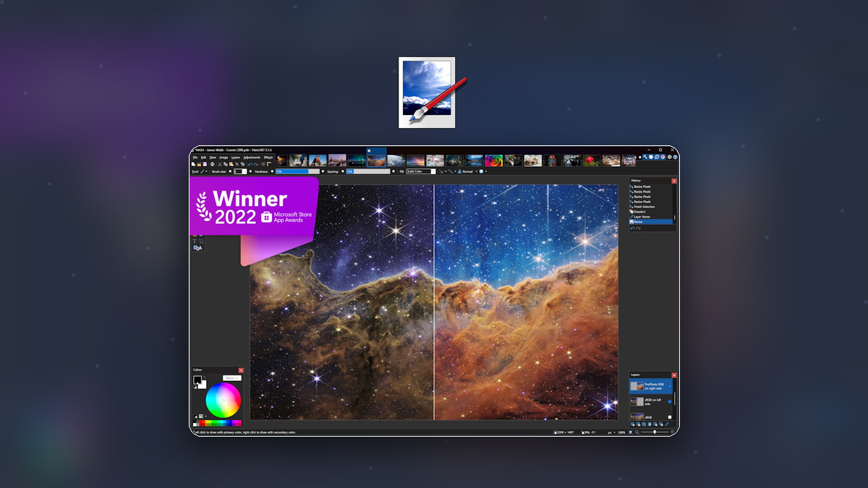868x488 pixels.
Task: Open the image list dropdown arrow
Action: point(640,157)
